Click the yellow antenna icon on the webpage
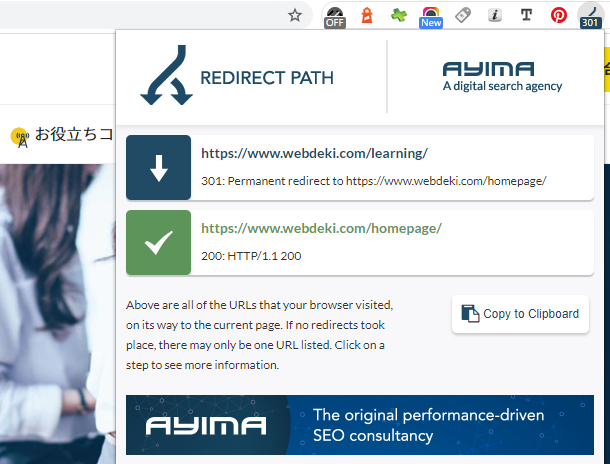The image size is (610, 464). (x=20, y=137)
